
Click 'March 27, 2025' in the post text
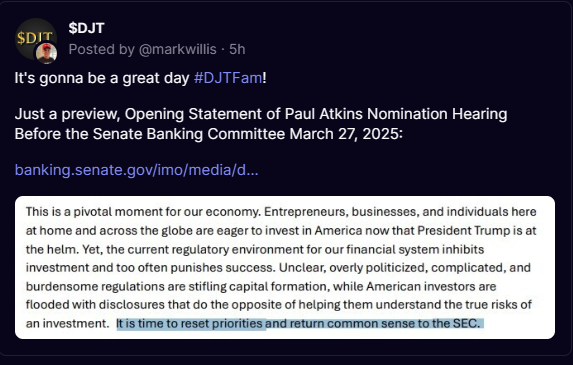pyautogui.click(x=346, y=134)
